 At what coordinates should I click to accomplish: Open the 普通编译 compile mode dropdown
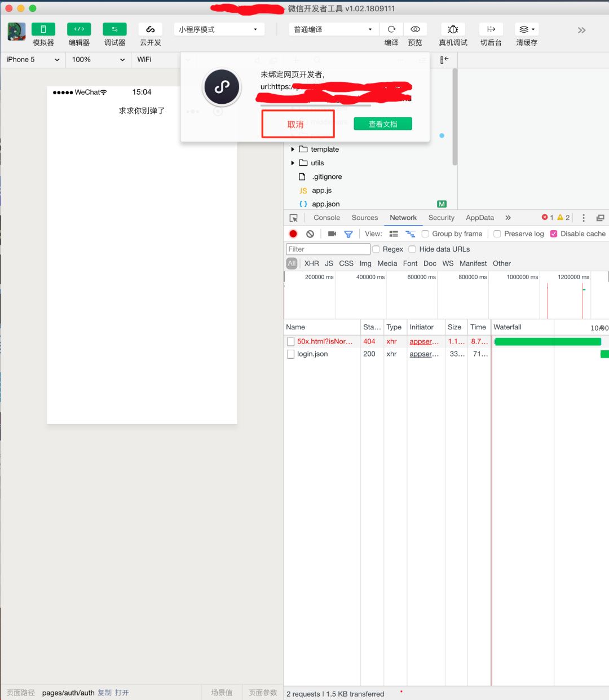333,29
